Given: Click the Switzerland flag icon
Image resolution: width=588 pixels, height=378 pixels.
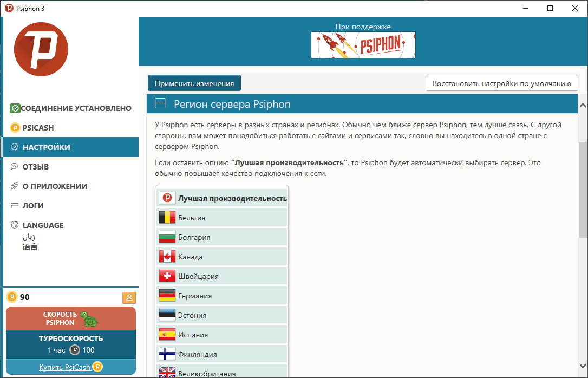Looking at the screenshot, I should pyautogui.click(x=167, y=276).
